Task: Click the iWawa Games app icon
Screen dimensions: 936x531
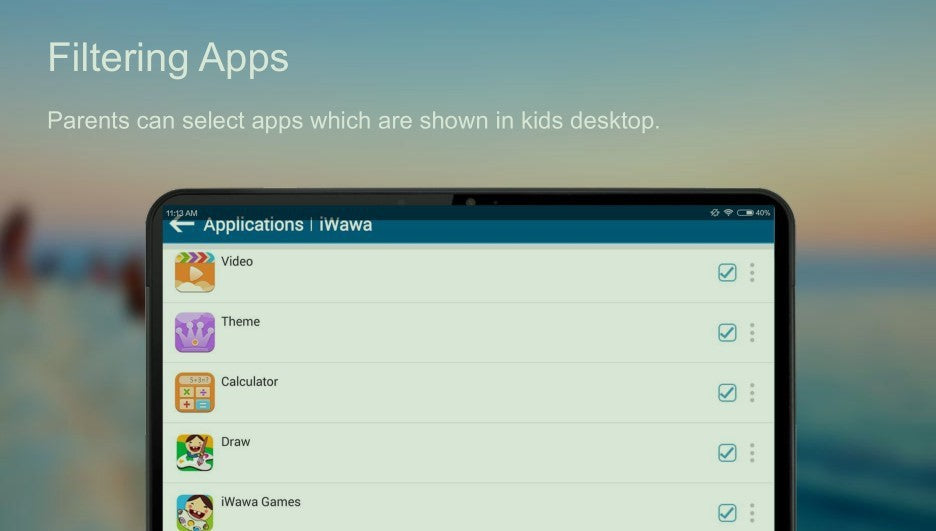Action: tap(195, 512)
